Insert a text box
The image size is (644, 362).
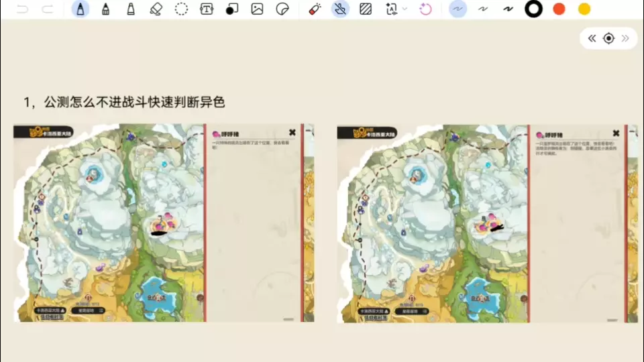tap(207, 9)
